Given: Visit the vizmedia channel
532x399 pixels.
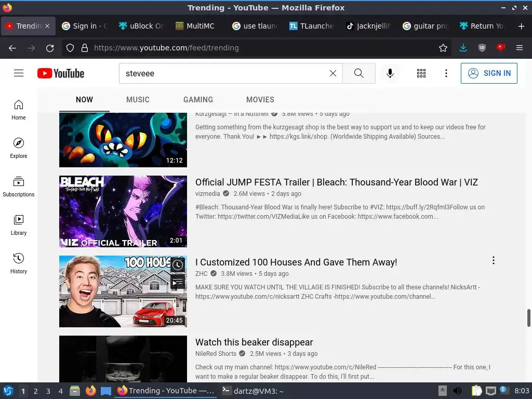Looking at the screenshot, I should (208, 194).
